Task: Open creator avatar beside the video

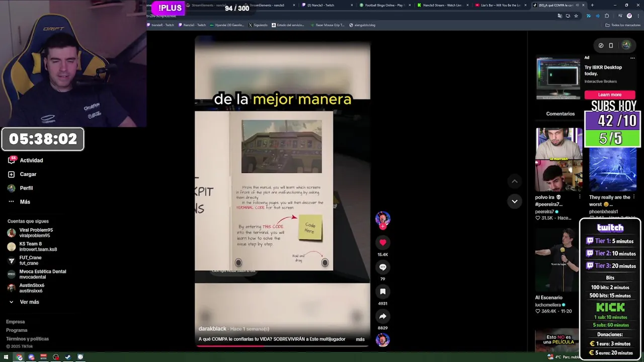Action: coord(382,219)
